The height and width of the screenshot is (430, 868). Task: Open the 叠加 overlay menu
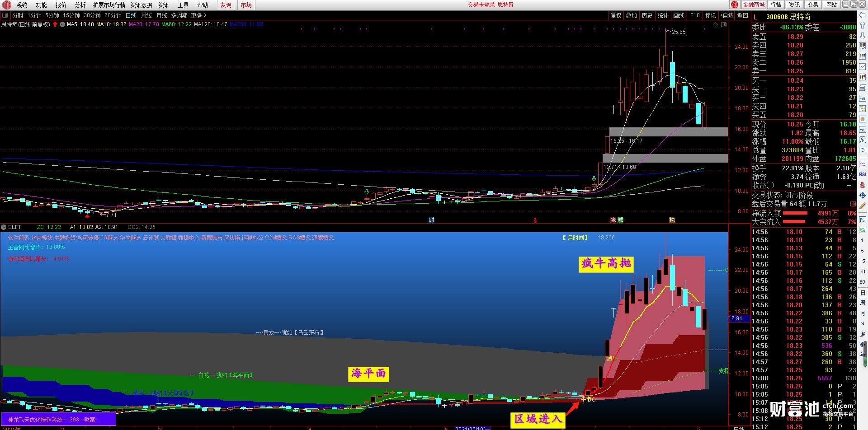[631, 15]
